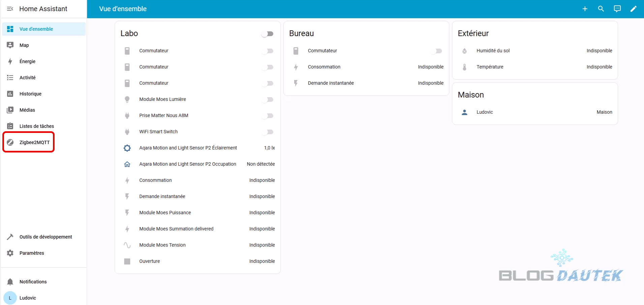
Task: Open search with the magnifier icon
Action: click(601, 9)
